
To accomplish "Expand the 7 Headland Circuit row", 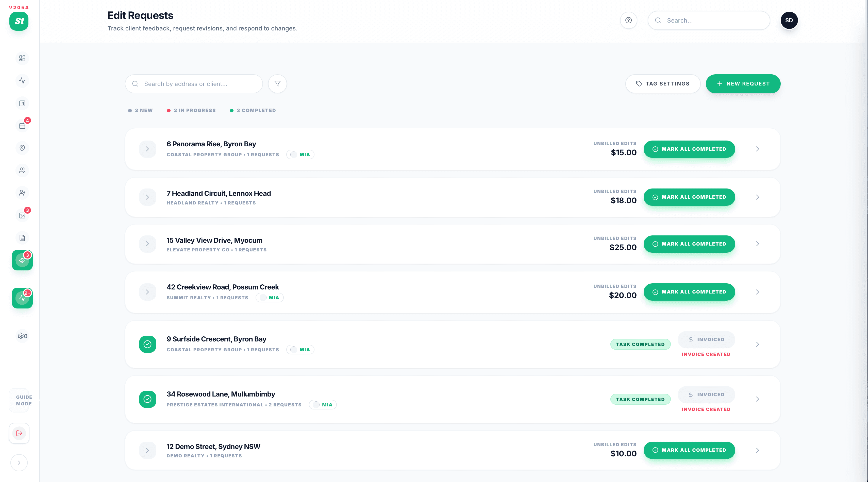I will point(148,197).
